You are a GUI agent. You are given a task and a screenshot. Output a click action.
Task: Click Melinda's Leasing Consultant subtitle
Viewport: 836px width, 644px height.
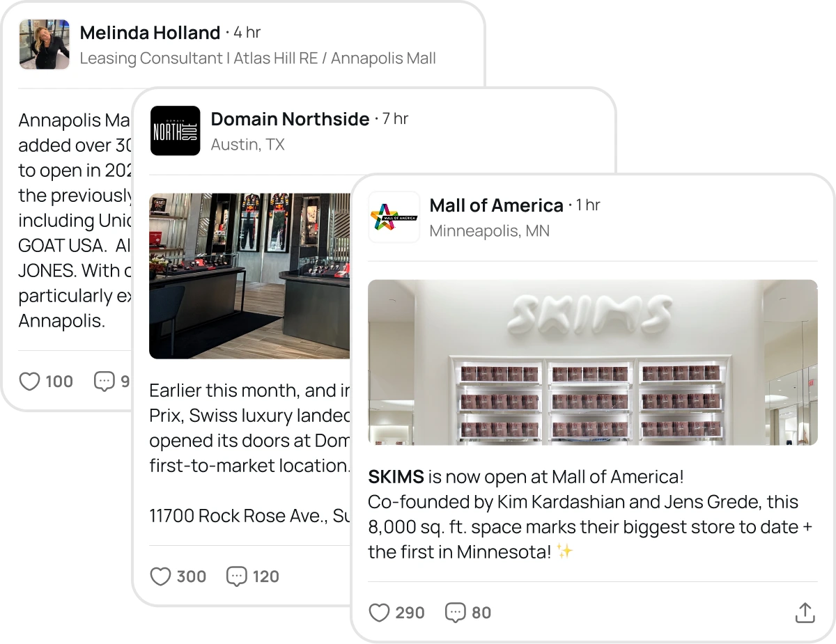[258, 58]
